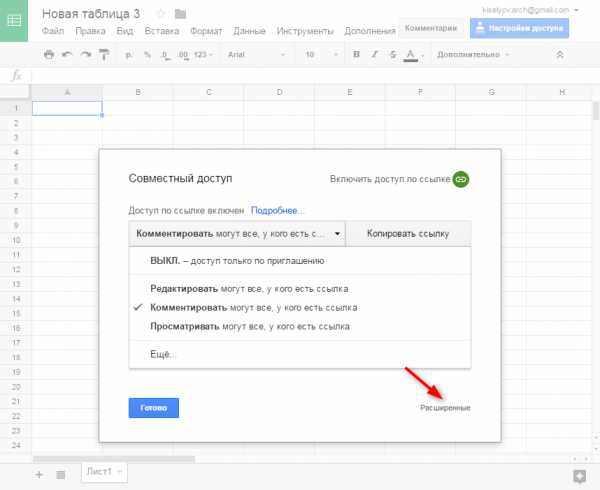
Task: Click the green link-sharing icon
Action: (460, 178)
